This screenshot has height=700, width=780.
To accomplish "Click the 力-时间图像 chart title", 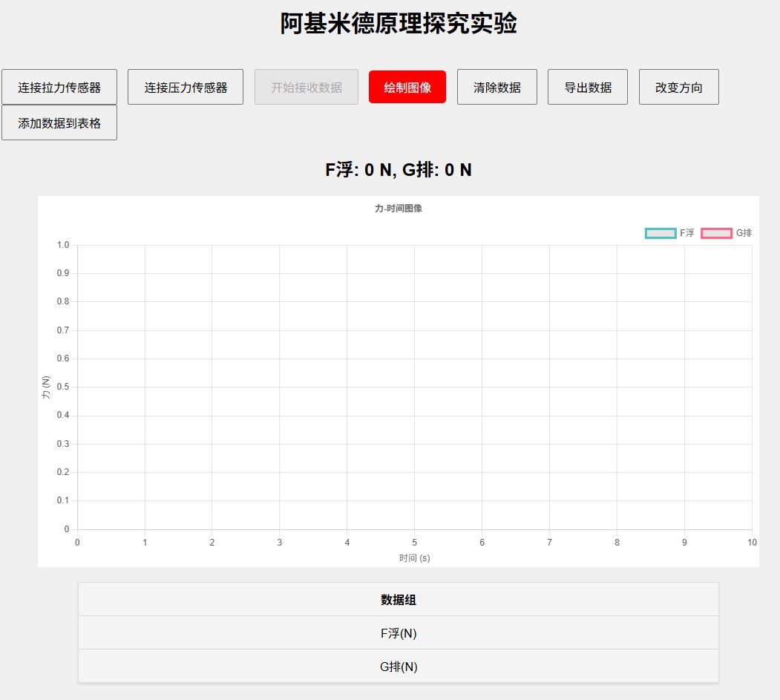I will coord(397,209).
